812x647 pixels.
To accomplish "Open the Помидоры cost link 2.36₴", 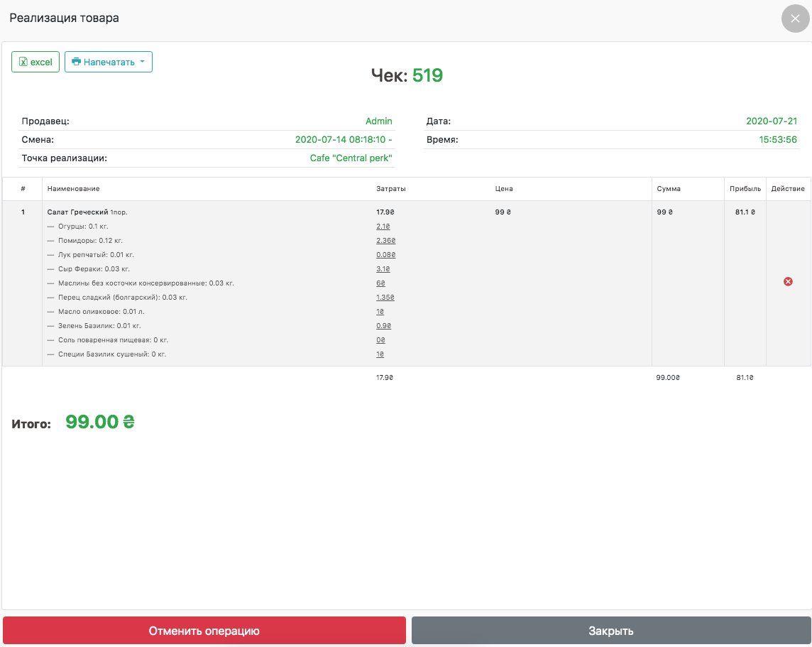I will (x=385, y=241).
